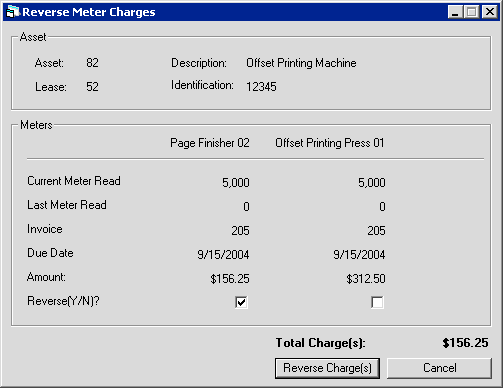
Task: Click the window title Reverse Meter Charges
Action: pos(89,12)
